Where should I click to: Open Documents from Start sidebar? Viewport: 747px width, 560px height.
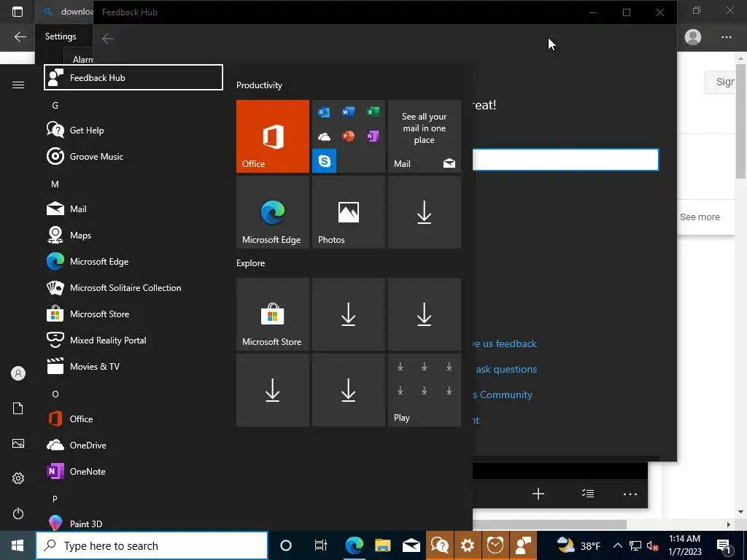(x=18, y=408)
